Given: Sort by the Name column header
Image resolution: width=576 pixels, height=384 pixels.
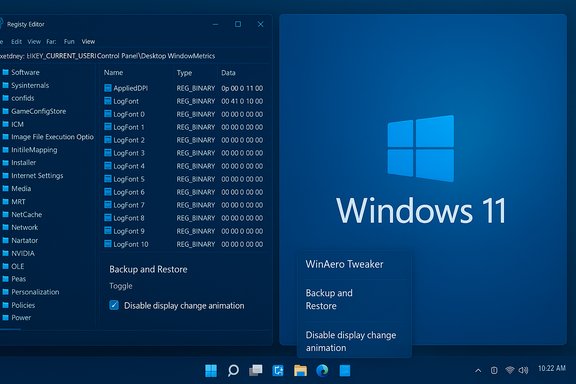Looking at the screenshot, I should (x=113, y=72).
